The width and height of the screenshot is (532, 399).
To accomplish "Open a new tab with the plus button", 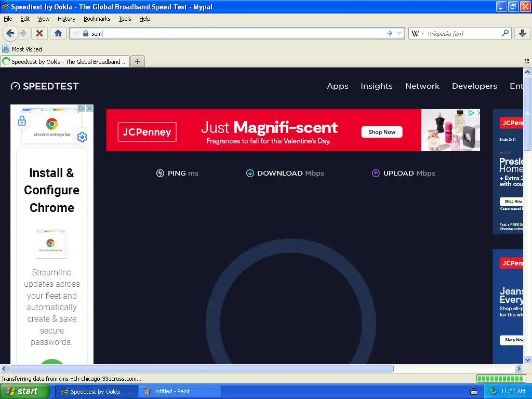I will [x=137, y=61].
